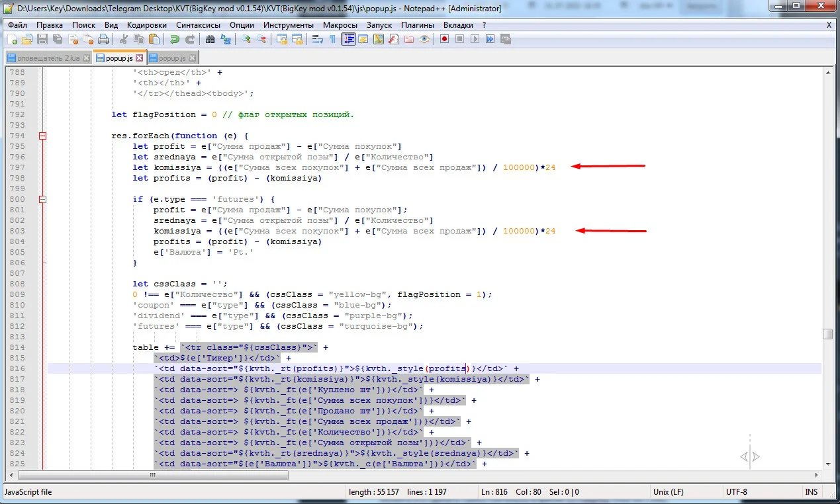
Task: Click the vertical scrollbar thumb
Action: tap(827, 334)
